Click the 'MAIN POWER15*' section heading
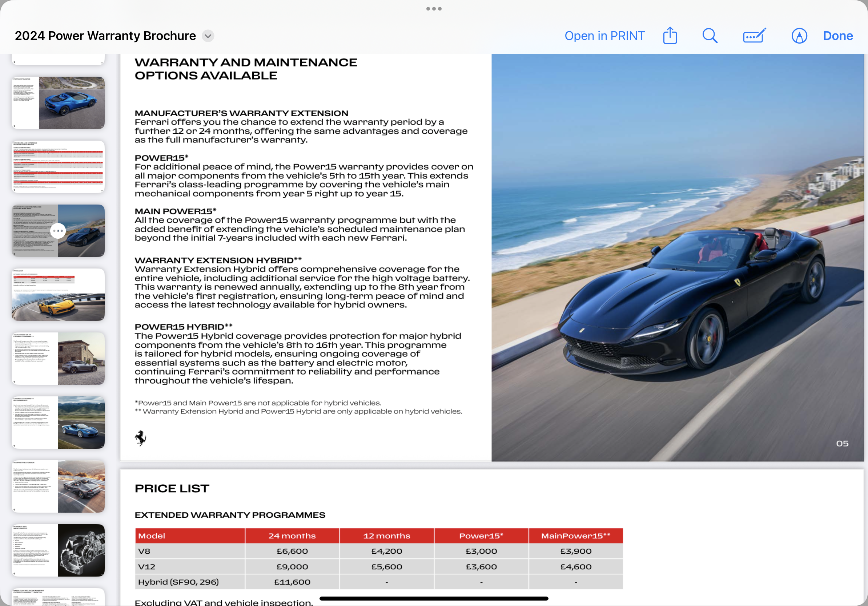Image resolution: width=868 pixels, height=606 pixels. 176,211
